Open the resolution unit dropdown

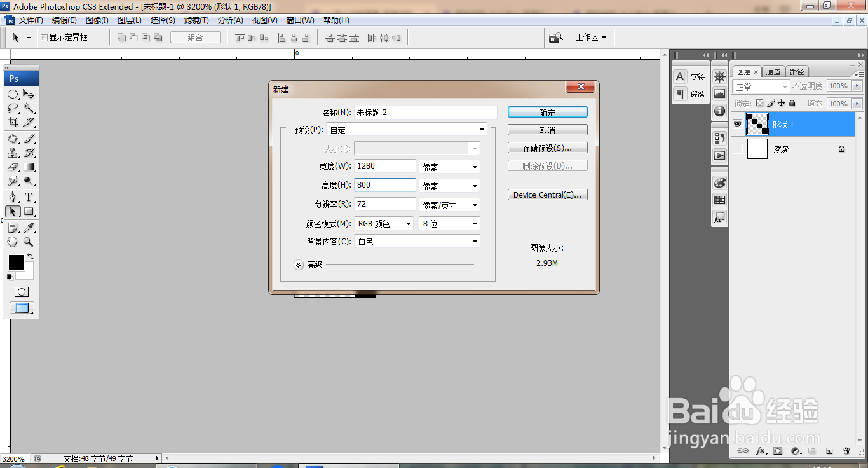(449, 205)
